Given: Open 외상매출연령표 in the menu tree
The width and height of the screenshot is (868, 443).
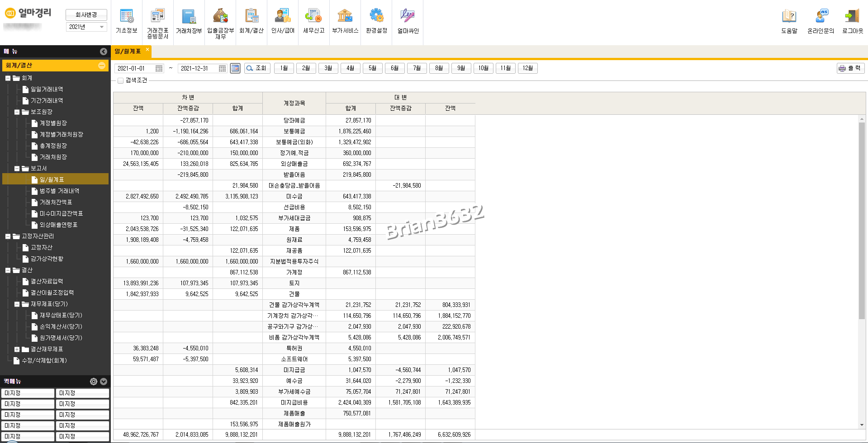Looking at the screenshot, I should [x=58, y=225].
